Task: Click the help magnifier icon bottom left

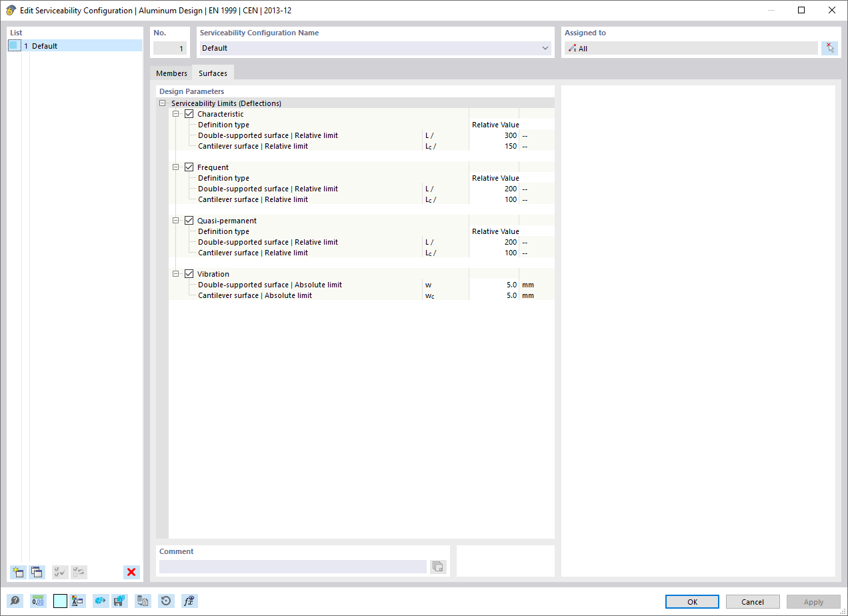Action: (x=15, y=601)
